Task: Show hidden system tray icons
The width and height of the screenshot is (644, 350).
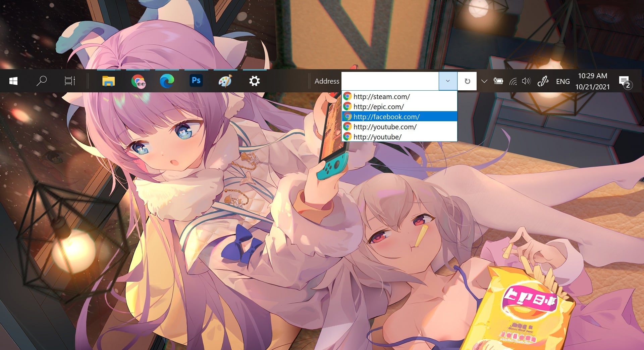Action: click(484, 81)
